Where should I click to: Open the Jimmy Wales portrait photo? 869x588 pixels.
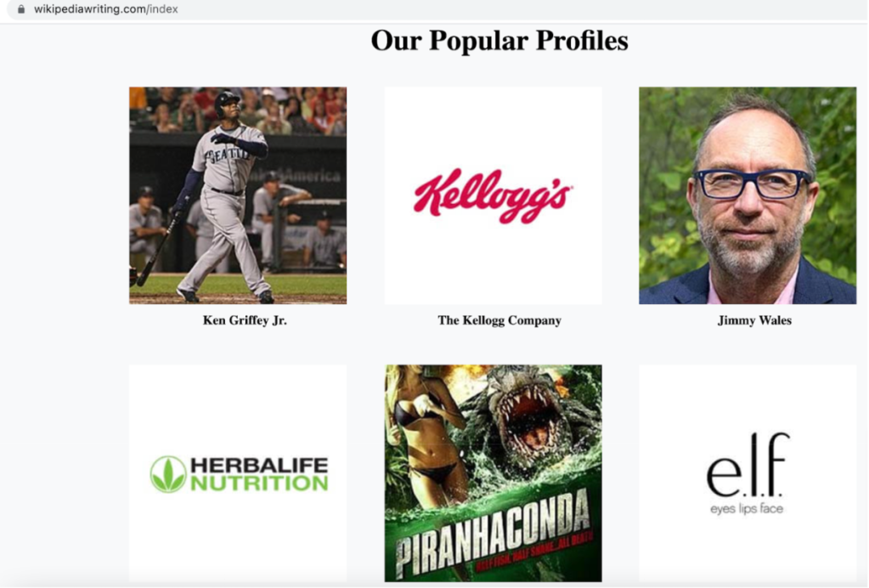pos(748,195)
